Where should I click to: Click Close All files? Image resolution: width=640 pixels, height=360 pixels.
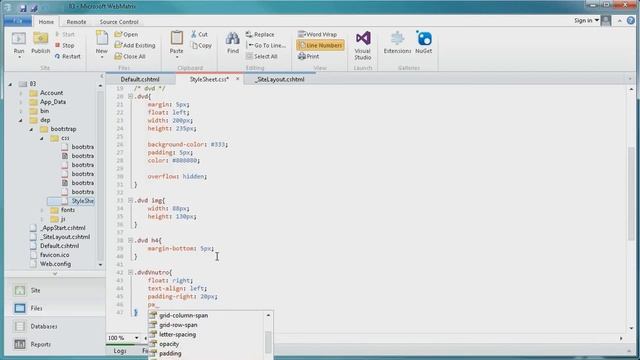(x=130, y=56)
